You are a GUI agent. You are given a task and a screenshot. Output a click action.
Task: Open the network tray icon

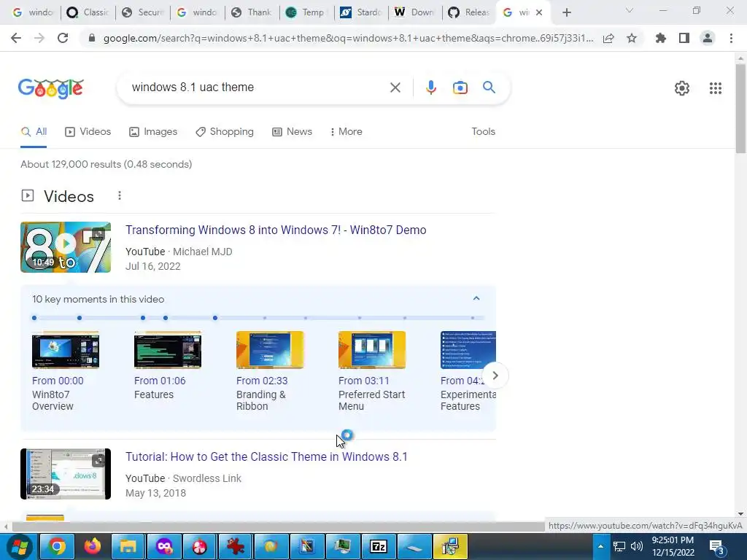pos(619,546)
